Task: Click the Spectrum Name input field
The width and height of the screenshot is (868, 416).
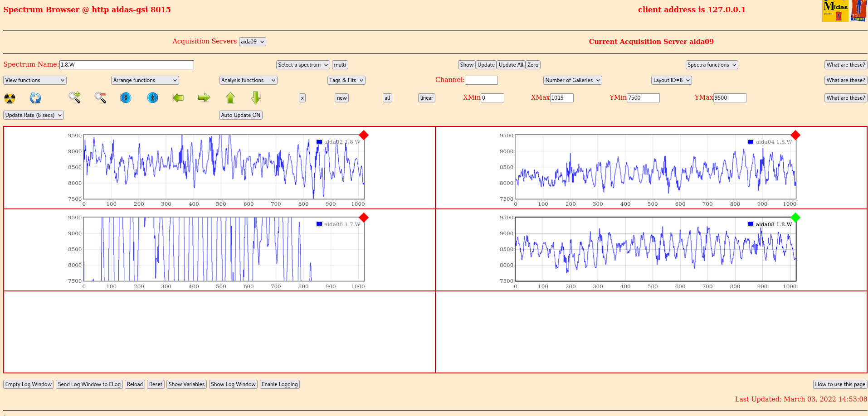Action: pos(127,65)
